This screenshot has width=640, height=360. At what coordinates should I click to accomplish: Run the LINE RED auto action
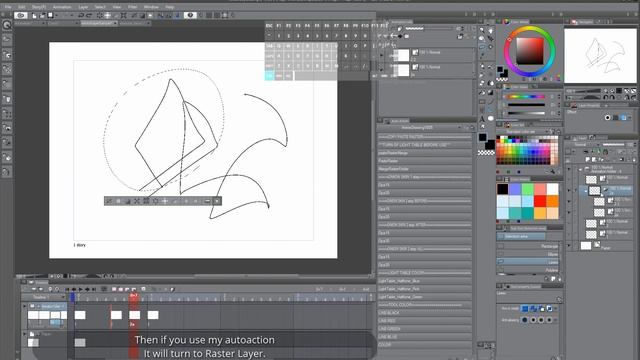(x=425, y=321)
